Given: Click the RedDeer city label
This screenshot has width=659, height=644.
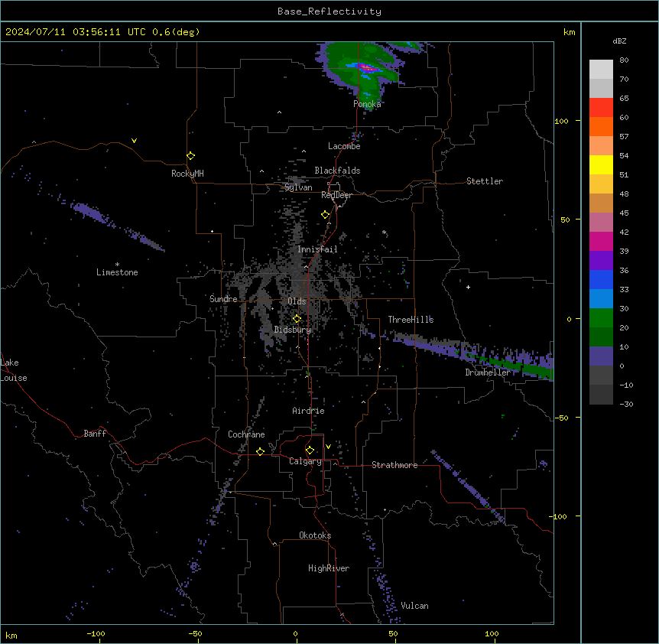Looking at the screenshot, I should [x=336, y=195].
